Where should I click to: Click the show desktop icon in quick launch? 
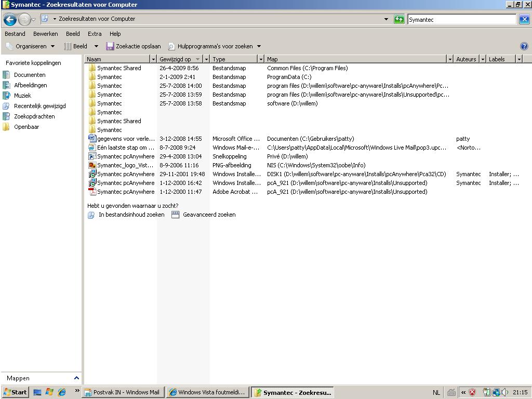click(x=37, y=393)
